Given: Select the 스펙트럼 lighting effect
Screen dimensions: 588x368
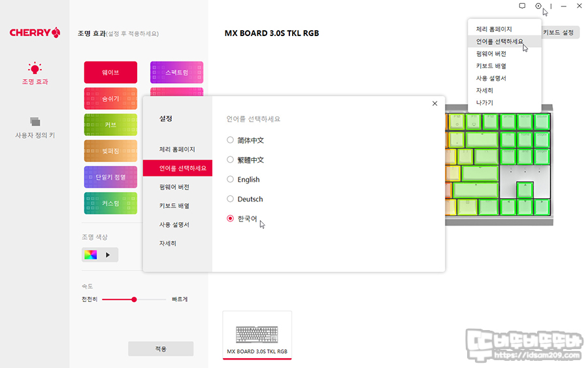Looking at the screenshot, I should point(176,73).
